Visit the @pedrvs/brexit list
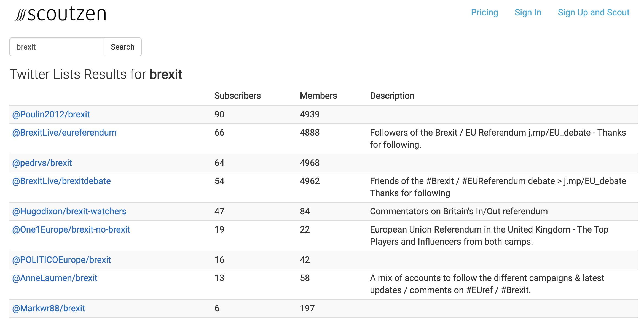The height and width of the screenshot is (319, 644). point(42,163)
